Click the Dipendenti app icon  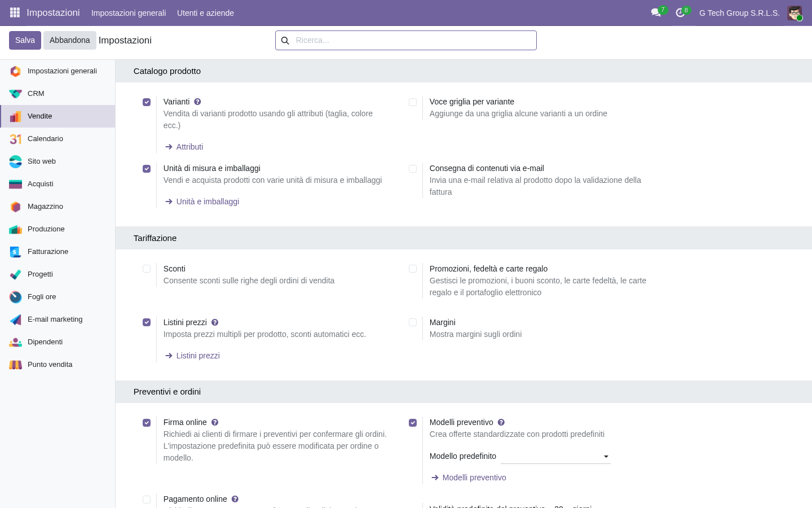coord(16,342)
